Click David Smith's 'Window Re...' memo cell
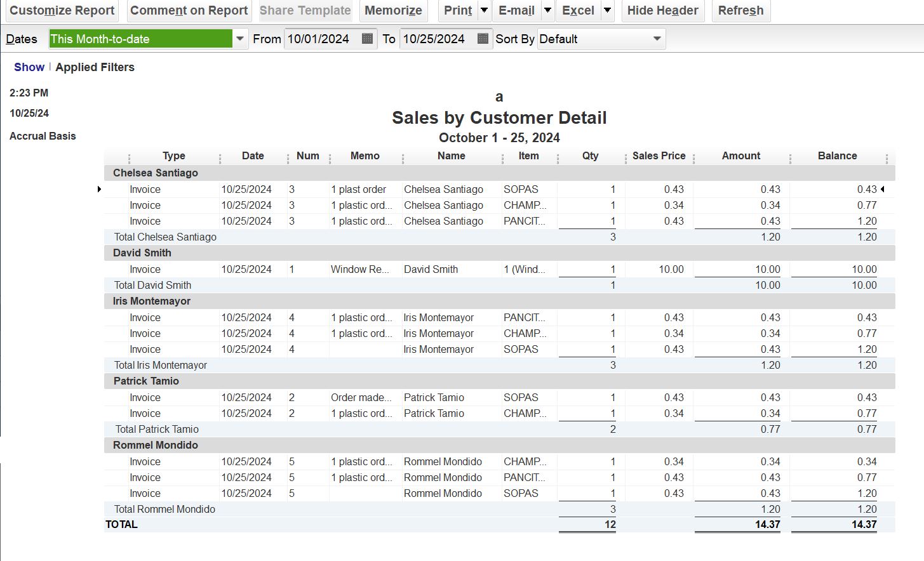 tap(360, 270)
